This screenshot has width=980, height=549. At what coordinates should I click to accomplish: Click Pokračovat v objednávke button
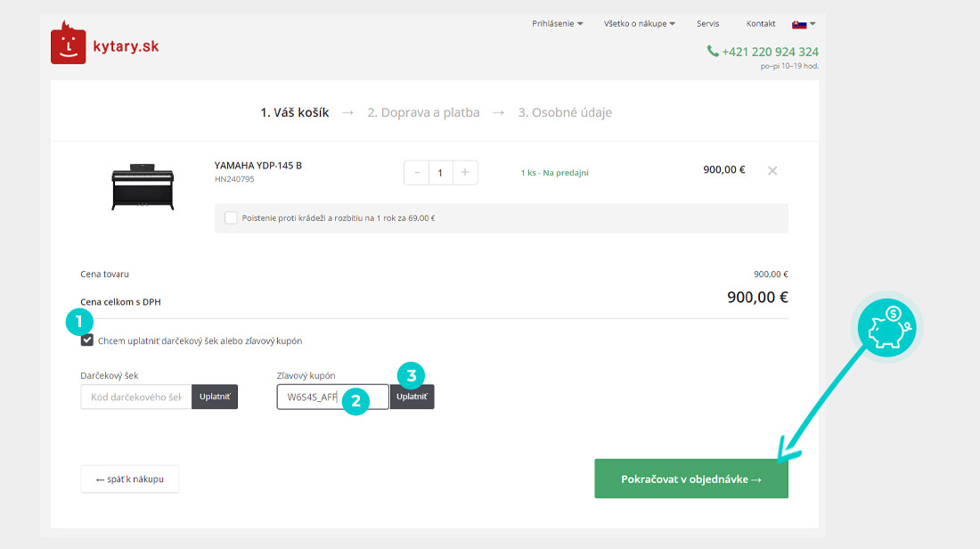[691, 479]
